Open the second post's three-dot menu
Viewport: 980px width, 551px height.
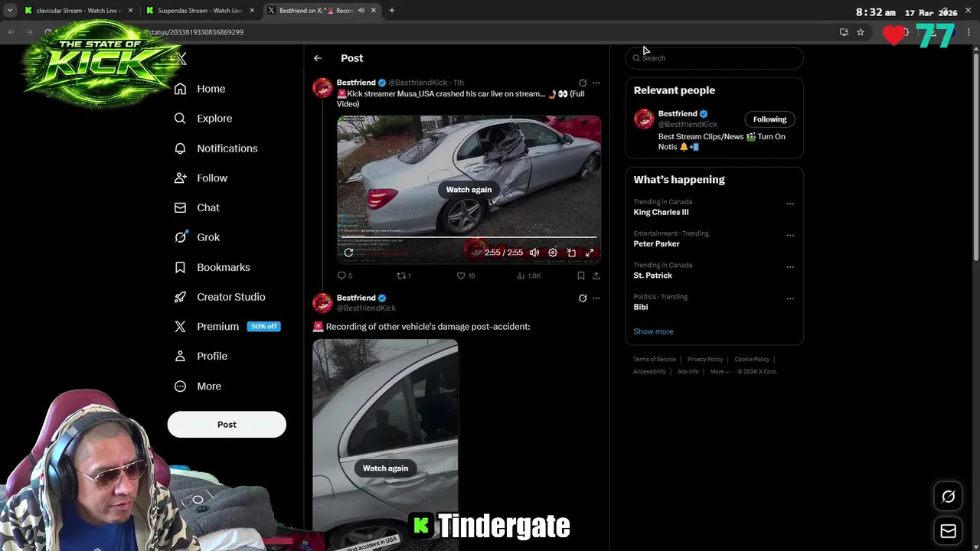(x=596, y=298)
